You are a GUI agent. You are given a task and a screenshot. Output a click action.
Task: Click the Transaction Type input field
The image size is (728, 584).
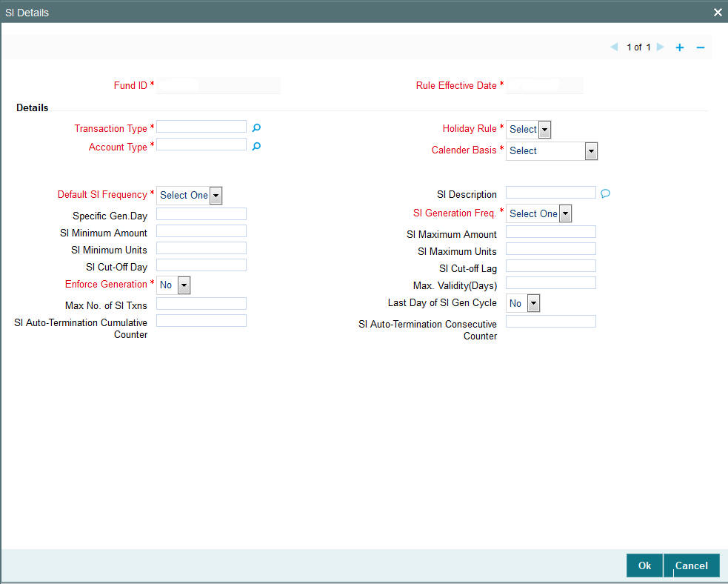click(201, 127)
